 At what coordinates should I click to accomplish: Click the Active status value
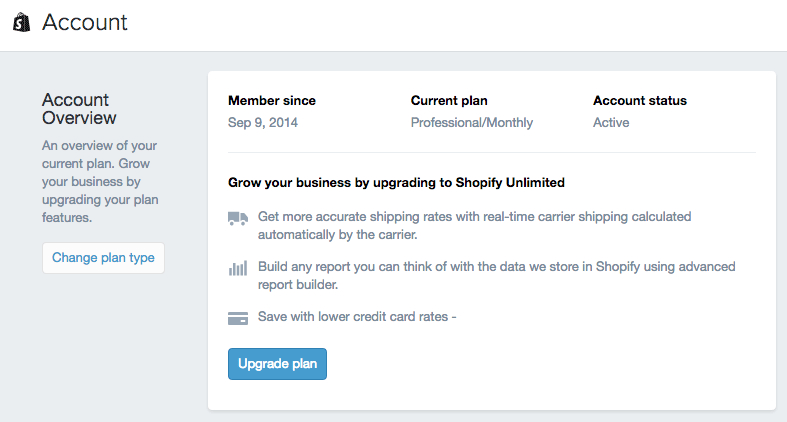pyautogui.click(x=611, y=122)
